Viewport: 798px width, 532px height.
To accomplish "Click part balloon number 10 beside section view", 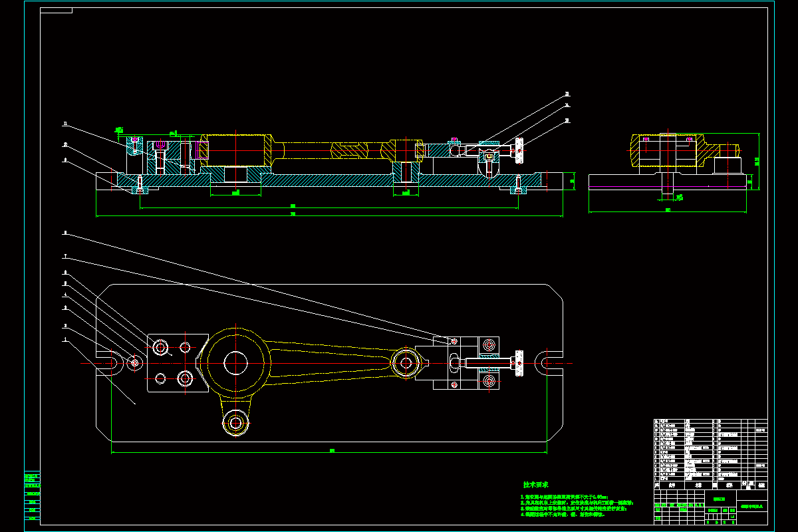I will tap(65, 144).
